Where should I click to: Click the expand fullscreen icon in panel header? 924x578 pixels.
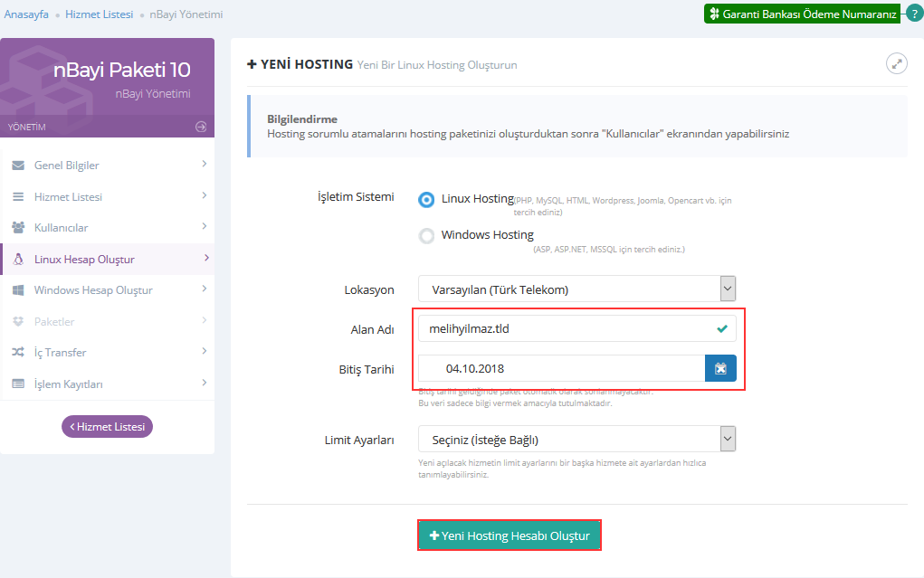(896, 63)
